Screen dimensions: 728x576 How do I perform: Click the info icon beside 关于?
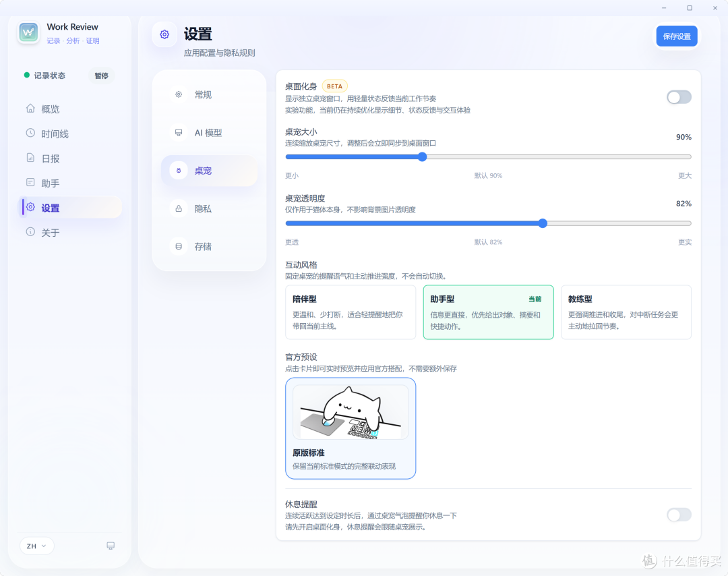pyautogui.click(x=30, y=231)
